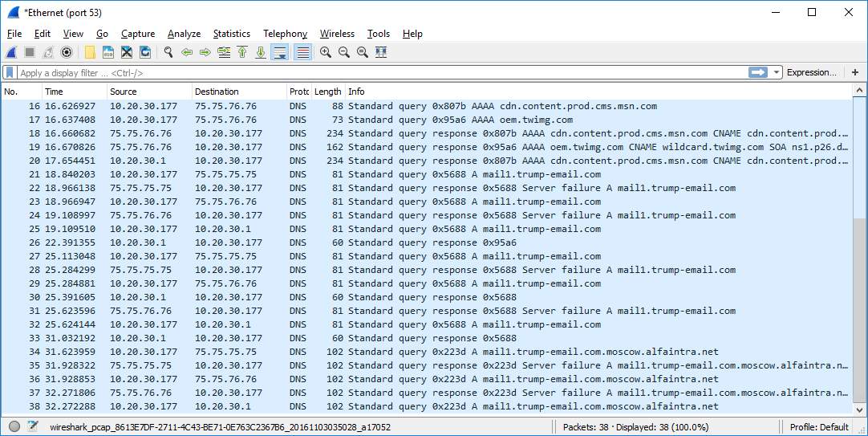Select packet 33 with length 60
The height and width of the screenshot is (436, 868).
click(x=427, y=338)
